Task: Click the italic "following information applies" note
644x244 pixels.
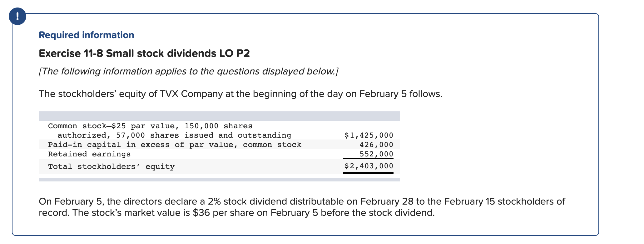Action: [x=188, y=71]
